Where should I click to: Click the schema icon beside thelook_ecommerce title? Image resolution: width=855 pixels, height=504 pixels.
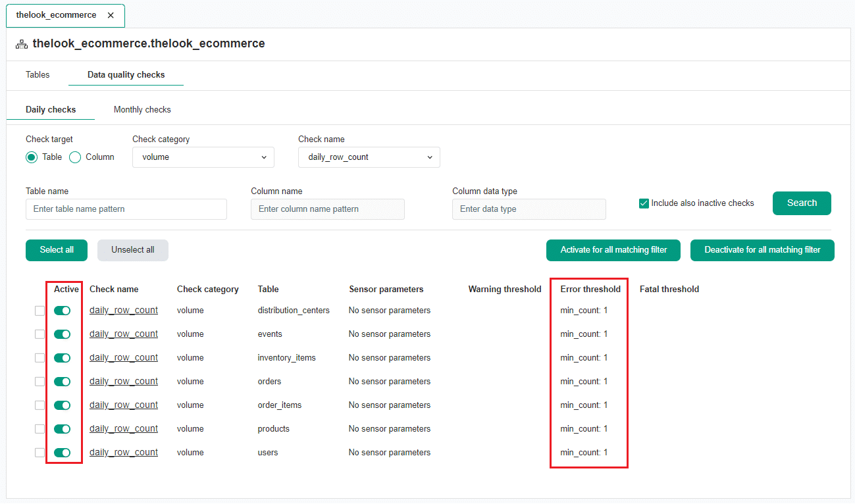click(22, 44)
